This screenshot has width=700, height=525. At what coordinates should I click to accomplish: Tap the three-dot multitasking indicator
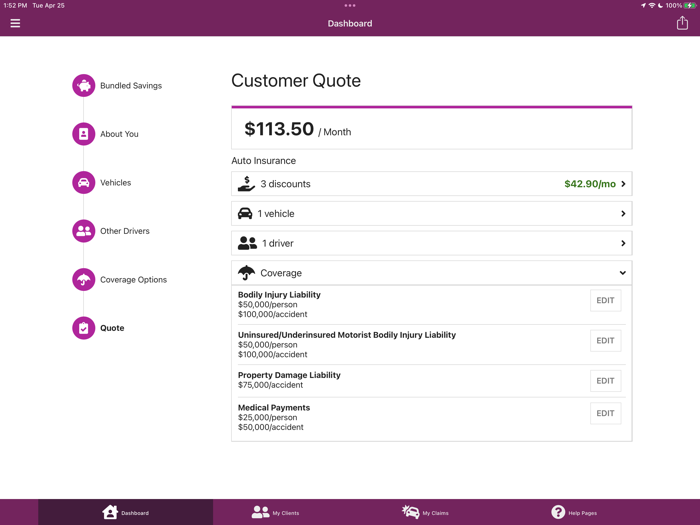click(350, 5)
